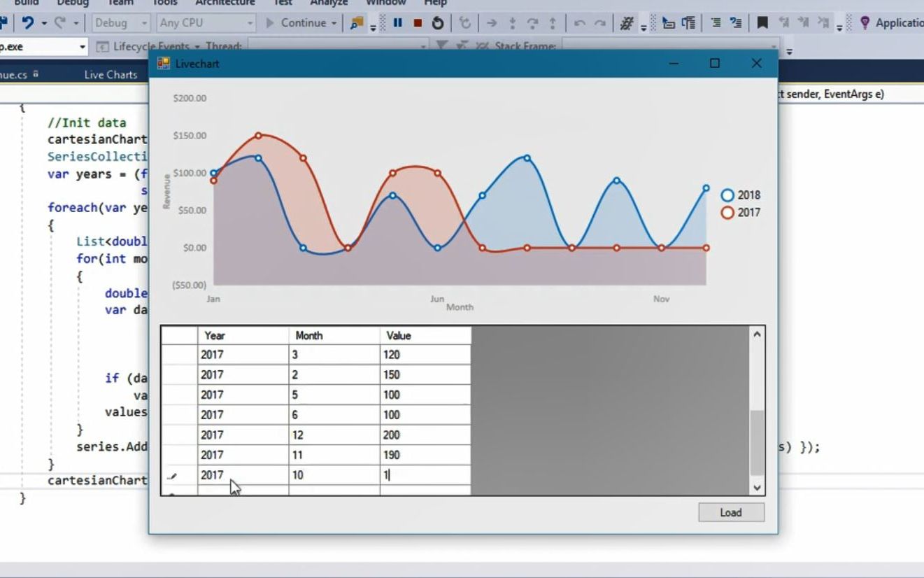Open the Undo history dropdown arrow

click(x=43, y=23)
